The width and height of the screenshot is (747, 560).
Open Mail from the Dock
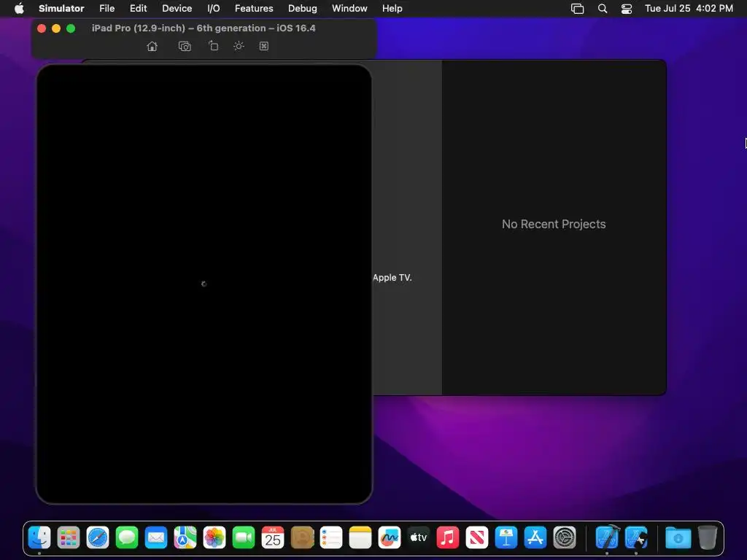[156, 537]
